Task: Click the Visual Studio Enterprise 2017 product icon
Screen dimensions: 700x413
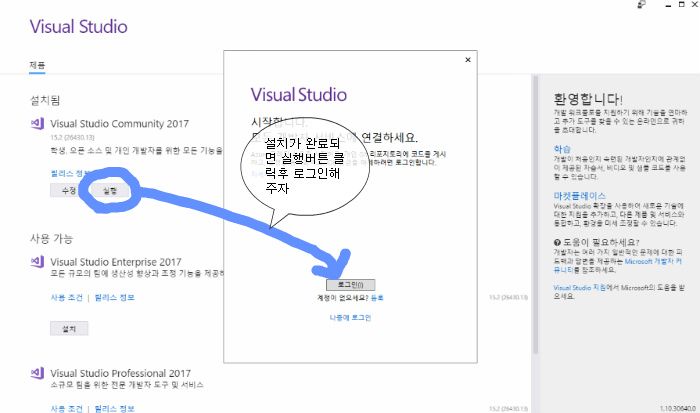Action: [38, 261]
